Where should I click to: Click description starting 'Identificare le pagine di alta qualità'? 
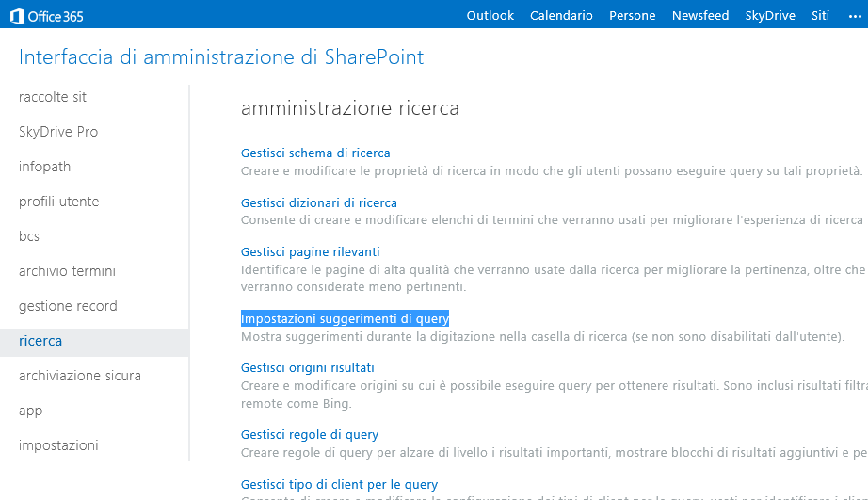click(x=555, y=278)
